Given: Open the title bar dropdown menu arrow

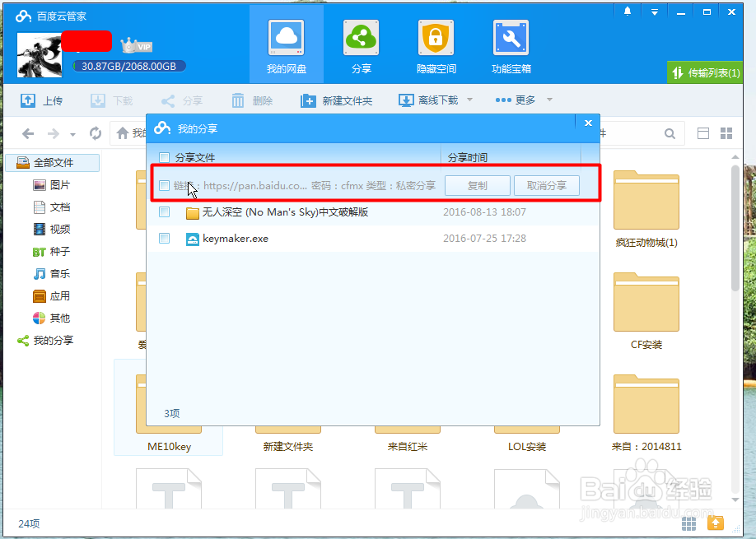Looking at the screenshot, I should [x=654, y=12].
